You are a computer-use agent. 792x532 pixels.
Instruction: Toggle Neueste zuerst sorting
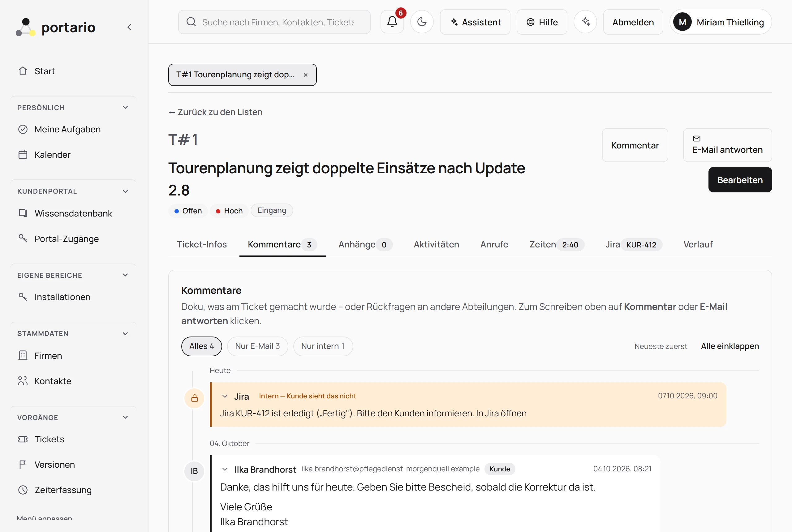[661, 346]
